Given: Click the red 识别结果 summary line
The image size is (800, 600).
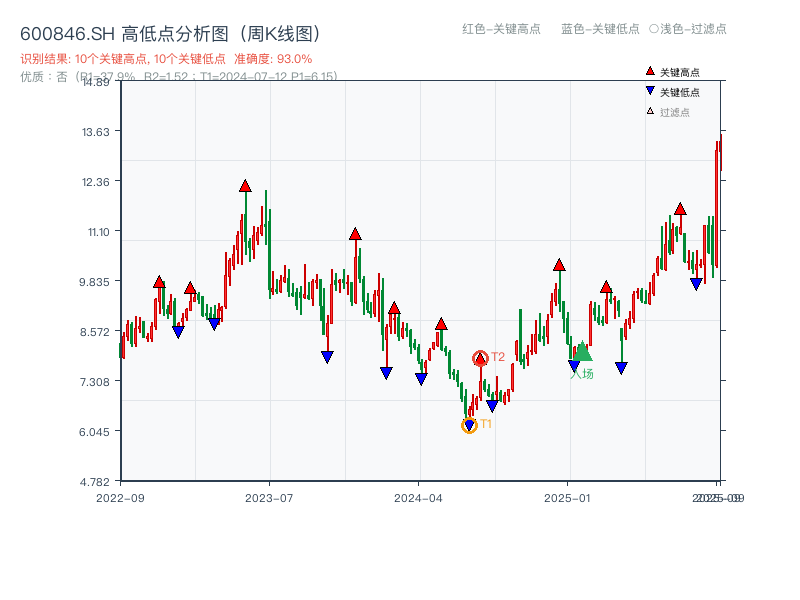Looking at the screenshot, I should (166, 59).
